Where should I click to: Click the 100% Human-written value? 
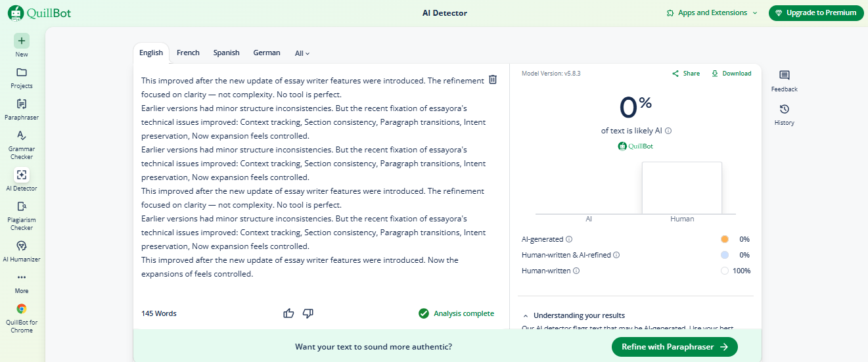(x=741, y=271)
